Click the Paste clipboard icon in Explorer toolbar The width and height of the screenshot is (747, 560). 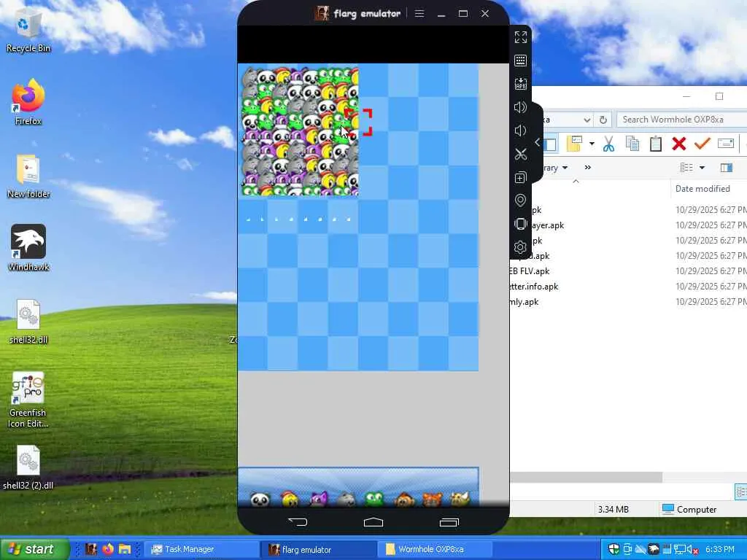656,144
